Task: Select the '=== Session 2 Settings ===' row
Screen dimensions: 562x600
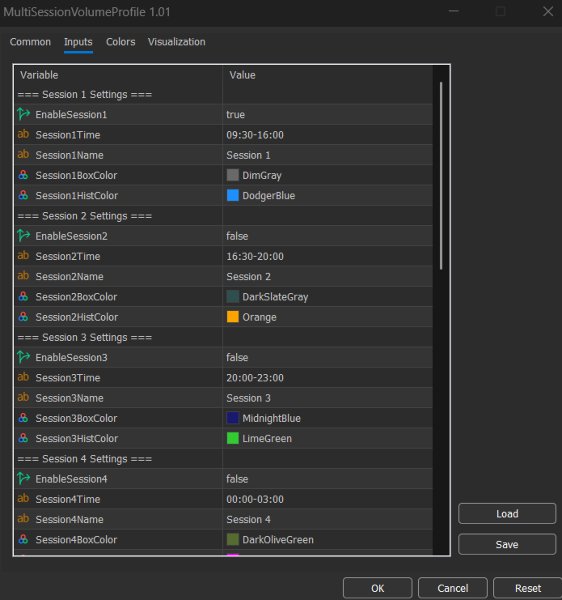Action: [223, 216]
